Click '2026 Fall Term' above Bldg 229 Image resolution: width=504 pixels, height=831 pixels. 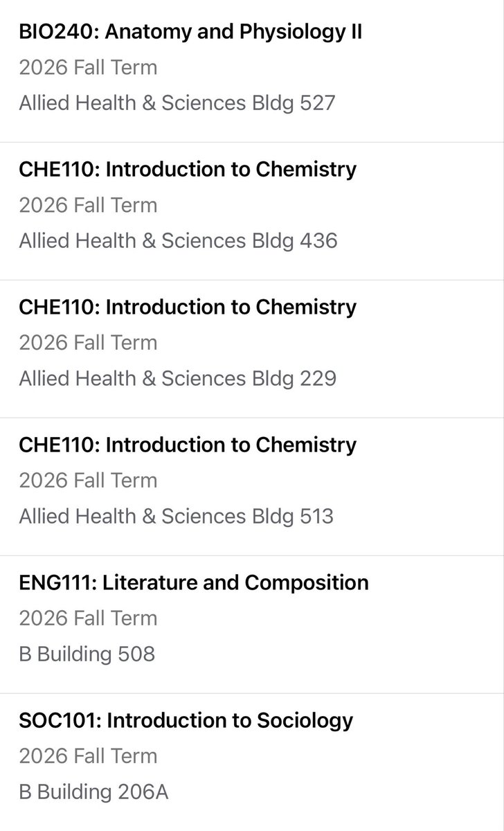click(88, 343)
